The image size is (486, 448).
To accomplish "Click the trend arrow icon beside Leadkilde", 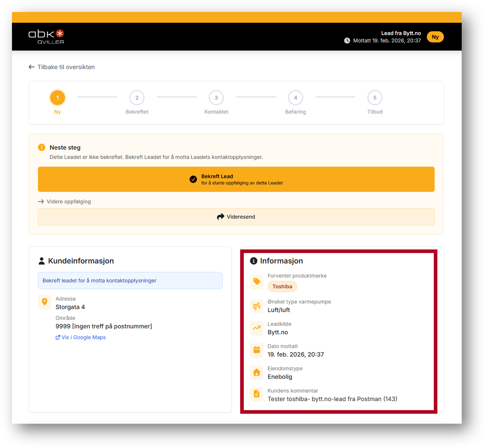I will 257,328.
